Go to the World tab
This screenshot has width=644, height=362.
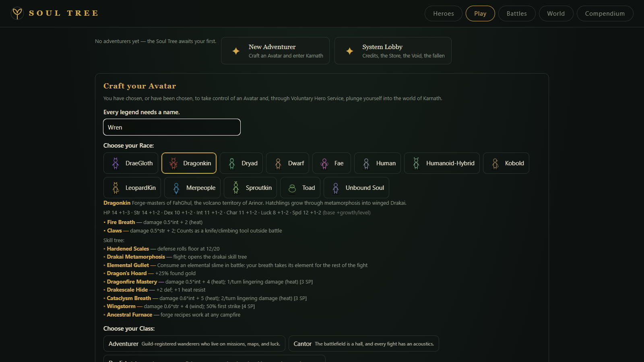[556, 14]
